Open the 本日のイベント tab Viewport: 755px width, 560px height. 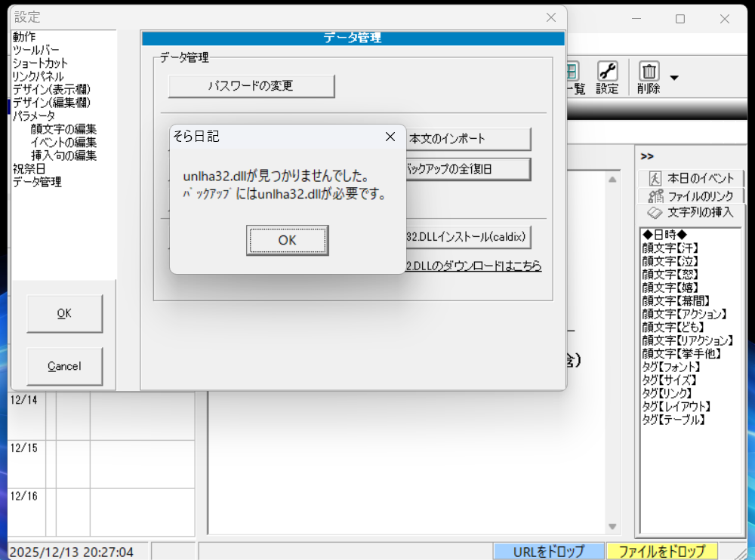tap(692, 179)
